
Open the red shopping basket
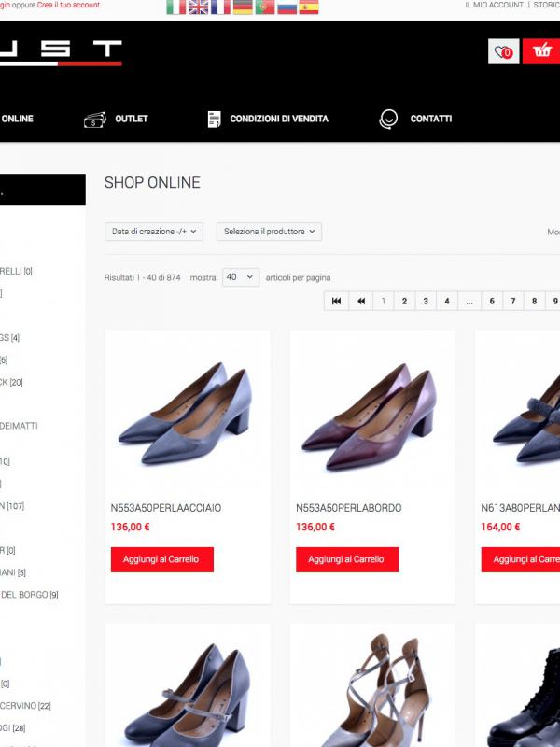click(x=541, y=51)
